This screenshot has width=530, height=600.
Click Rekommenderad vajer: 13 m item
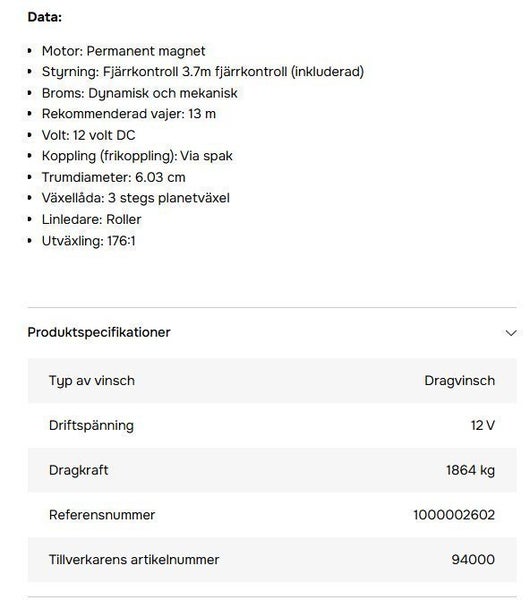tap(129, 114)
